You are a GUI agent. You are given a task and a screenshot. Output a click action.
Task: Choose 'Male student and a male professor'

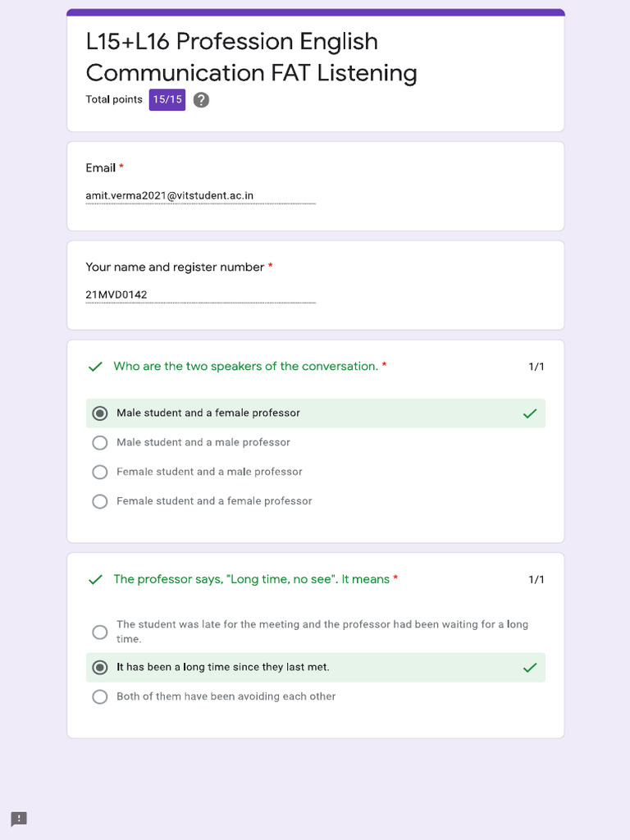click(x=100, y=443)
